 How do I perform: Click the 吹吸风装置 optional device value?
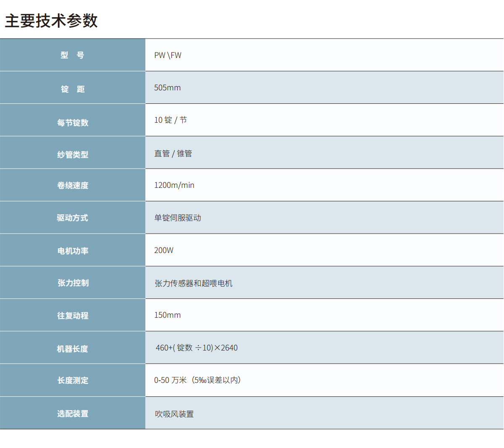(x=173, y=414)
